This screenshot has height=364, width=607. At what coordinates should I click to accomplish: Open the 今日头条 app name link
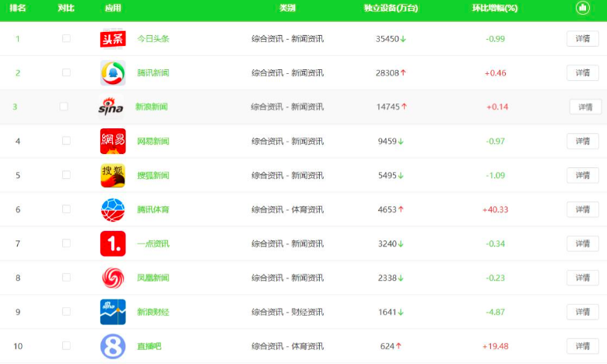(153, 39)
